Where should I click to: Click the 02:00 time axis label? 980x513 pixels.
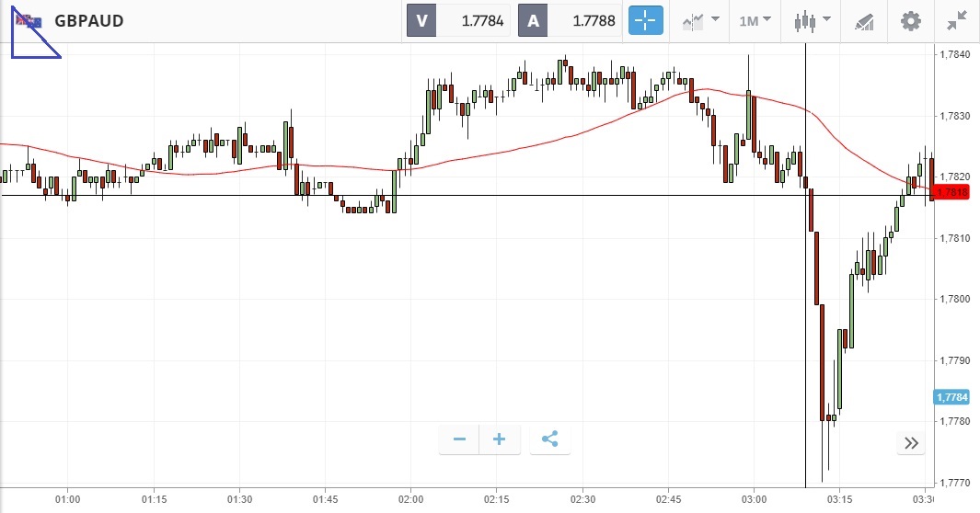click(x=410, y=498)
